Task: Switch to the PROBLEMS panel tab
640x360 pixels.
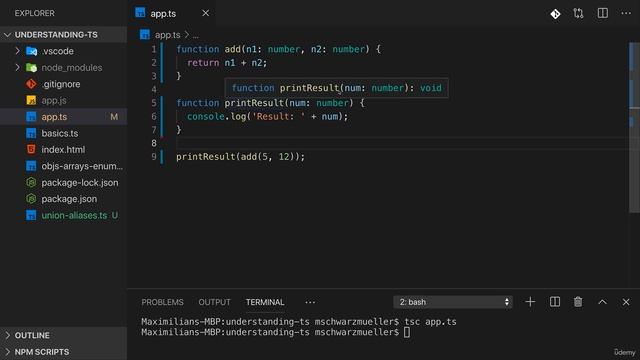Action: (162, 302)
